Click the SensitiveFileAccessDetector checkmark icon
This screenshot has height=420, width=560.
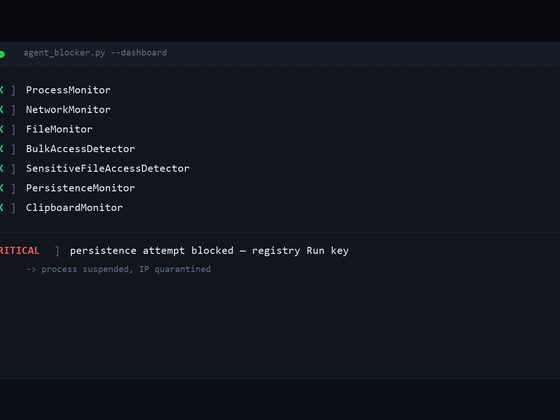[x=1, y=169]
